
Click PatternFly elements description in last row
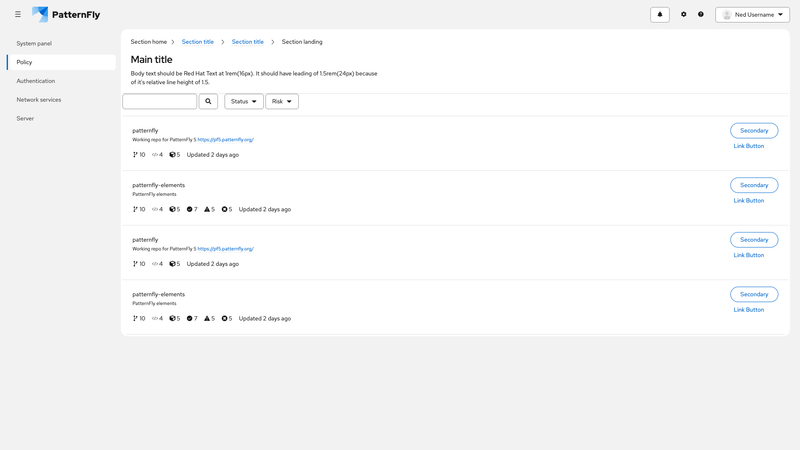pos(155,303)
